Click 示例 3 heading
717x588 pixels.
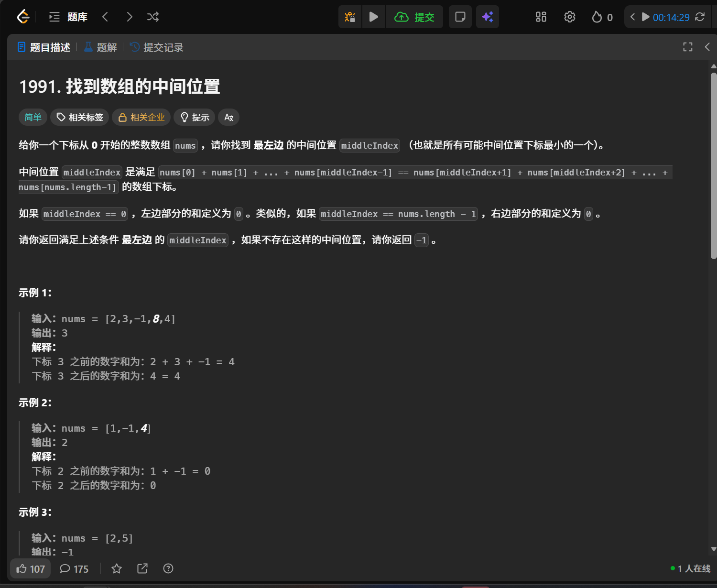(x=35, y=512)
